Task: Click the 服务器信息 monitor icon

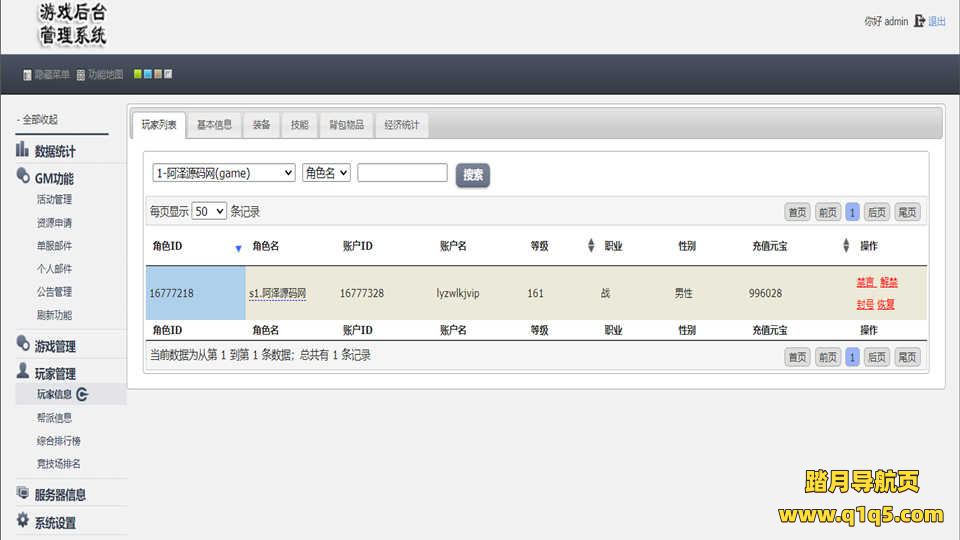Action: click(x=23, y=493)
